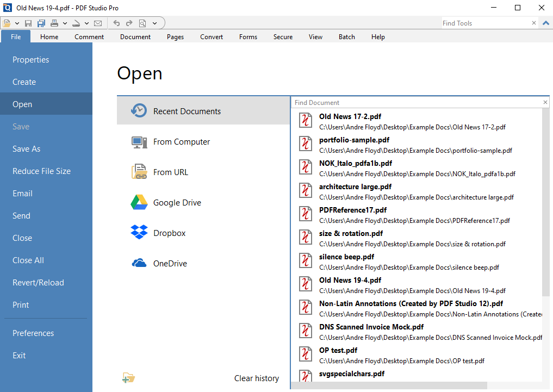Select Close All in the File sidebar
Screen dimensions: 553x392
(x=46, y=260)
